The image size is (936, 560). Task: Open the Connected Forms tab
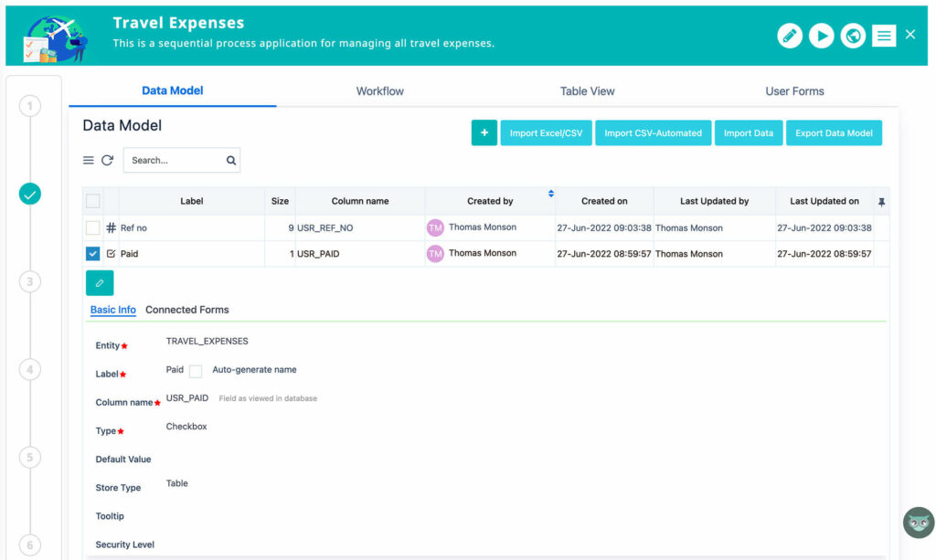pos(186,310)
